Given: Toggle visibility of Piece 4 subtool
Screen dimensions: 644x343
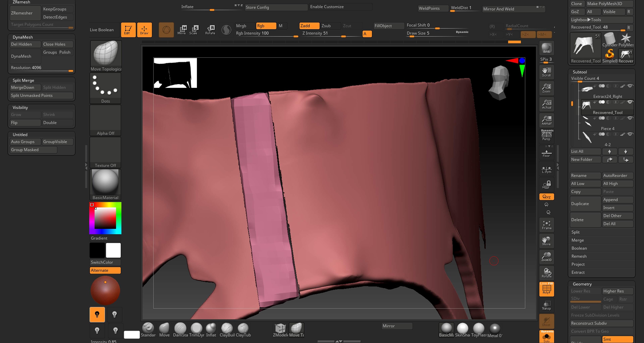Looking at the screenshot, I should pos(630,118).
